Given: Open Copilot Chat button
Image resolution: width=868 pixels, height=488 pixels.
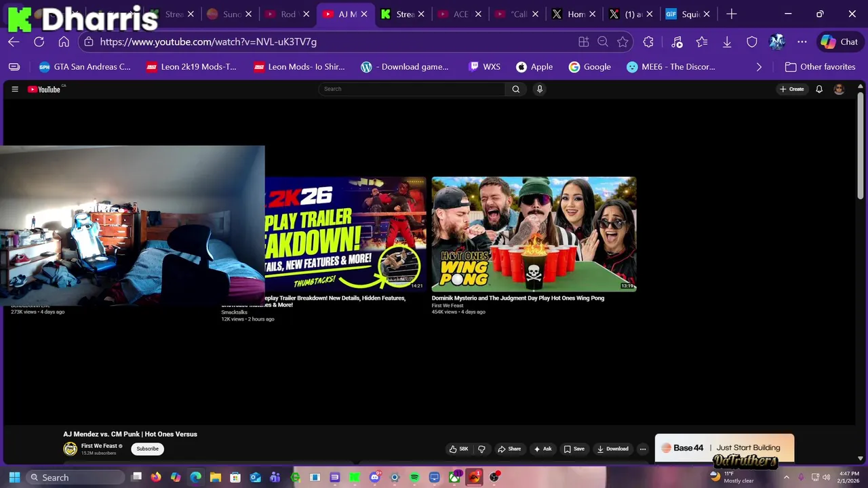Looking at the screenshot, I should pos(840,42).
